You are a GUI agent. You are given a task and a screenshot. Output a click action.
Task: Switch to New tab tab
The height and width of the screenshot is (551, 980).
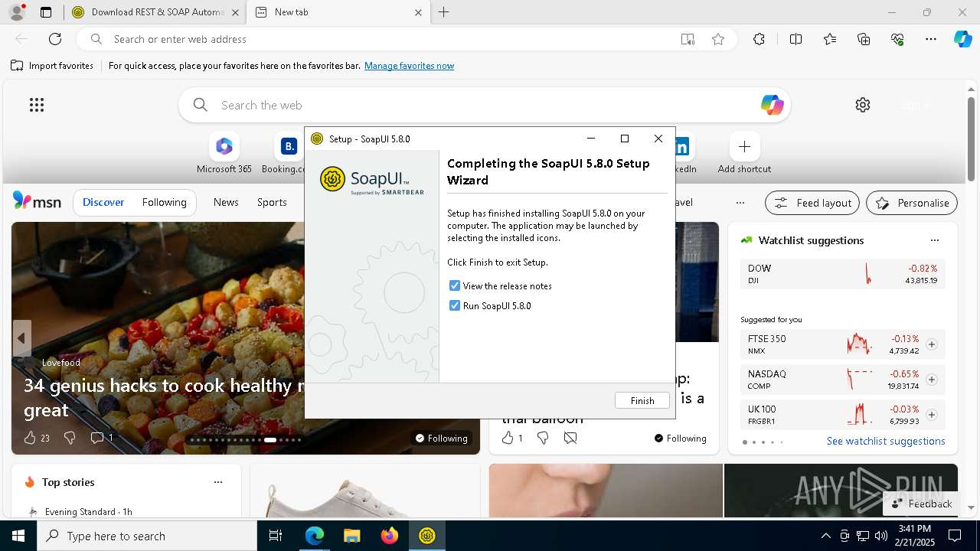[x=338, y=12]
